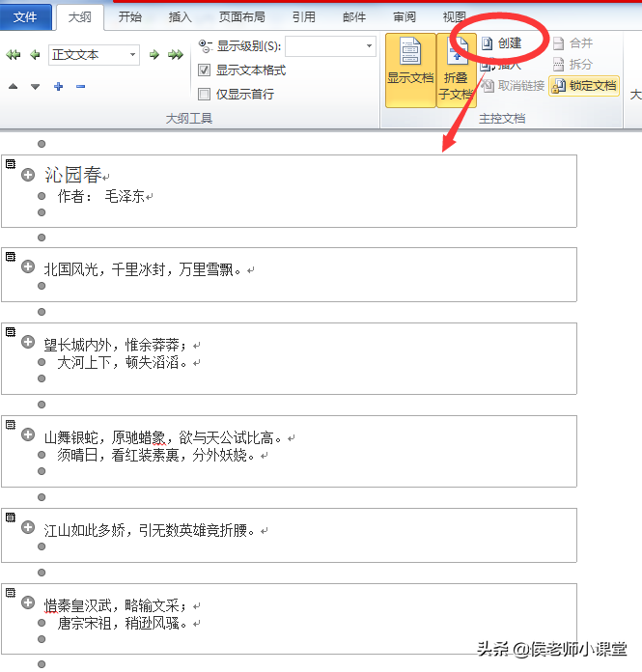Click subdocument icon of 望长城内外 box
This screenshot has width=642, height=672.
(x=11, y=332)
